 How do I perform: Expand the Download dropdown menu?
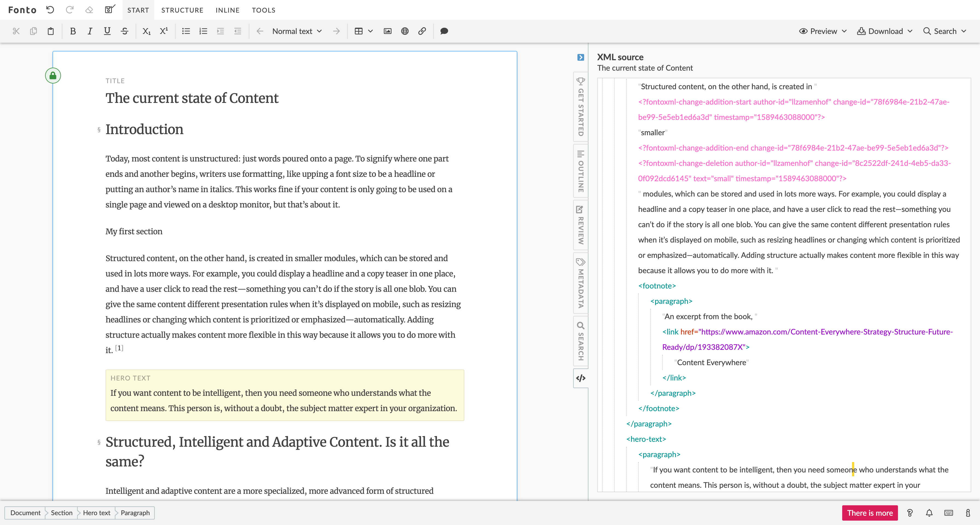click(885, 31)
